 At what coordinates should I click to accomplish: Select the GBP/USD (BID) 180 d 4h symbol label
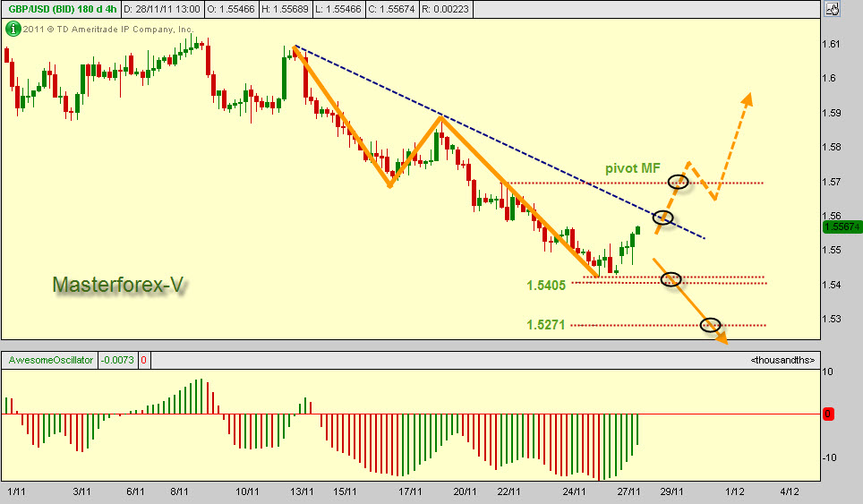pos(61,9)
